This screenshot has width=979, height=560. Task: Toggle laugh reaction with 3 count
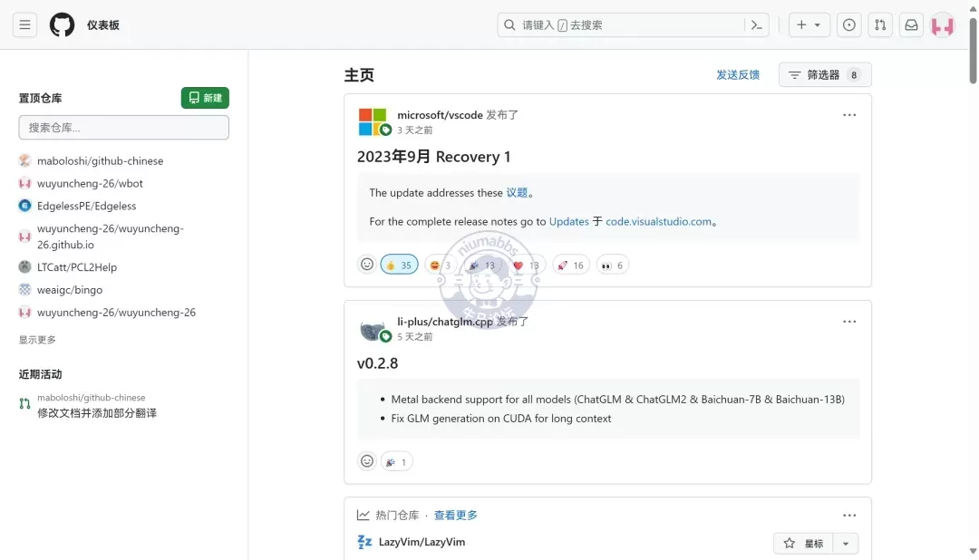pos(441,265)
